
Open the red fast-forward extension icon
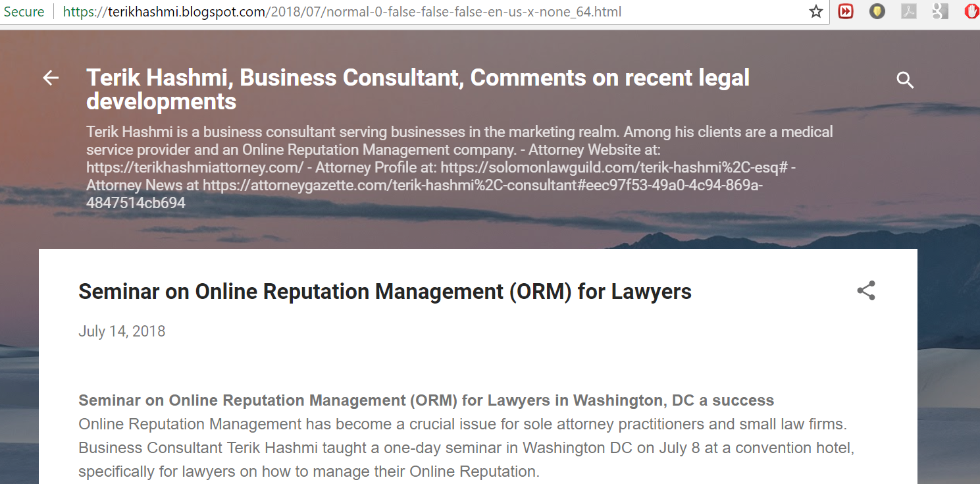click(846, 12)
